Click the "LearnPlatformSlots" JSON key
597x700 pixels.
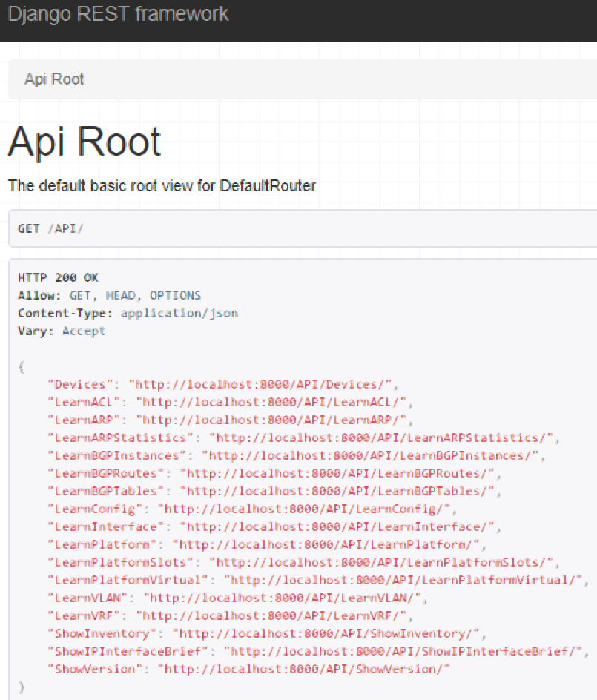[121, 562]
